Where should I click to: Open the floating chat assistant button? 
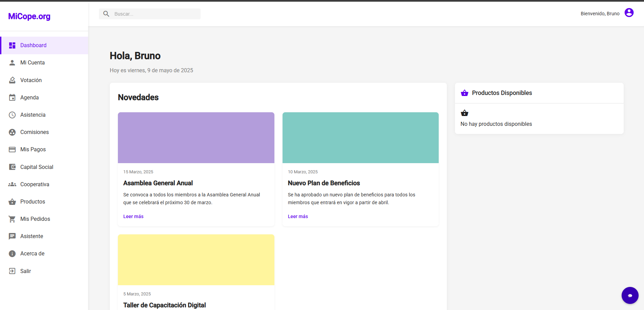[x=630, y=295]
